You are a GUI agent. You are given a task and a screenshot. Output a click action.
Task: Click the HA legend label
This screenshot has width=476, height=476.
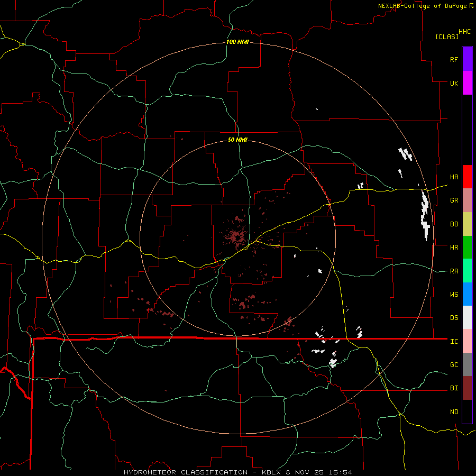[x=454, y=177]
